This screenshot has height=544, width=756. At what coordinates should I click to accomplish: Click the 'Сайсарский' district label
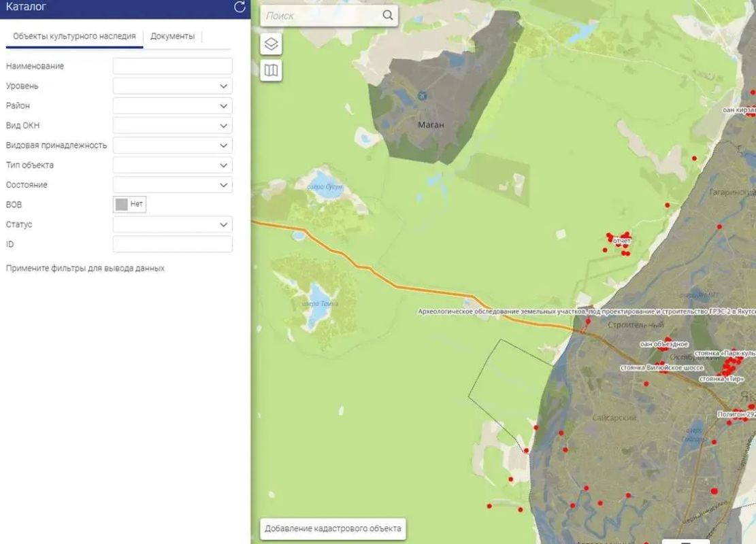[614, 418]
